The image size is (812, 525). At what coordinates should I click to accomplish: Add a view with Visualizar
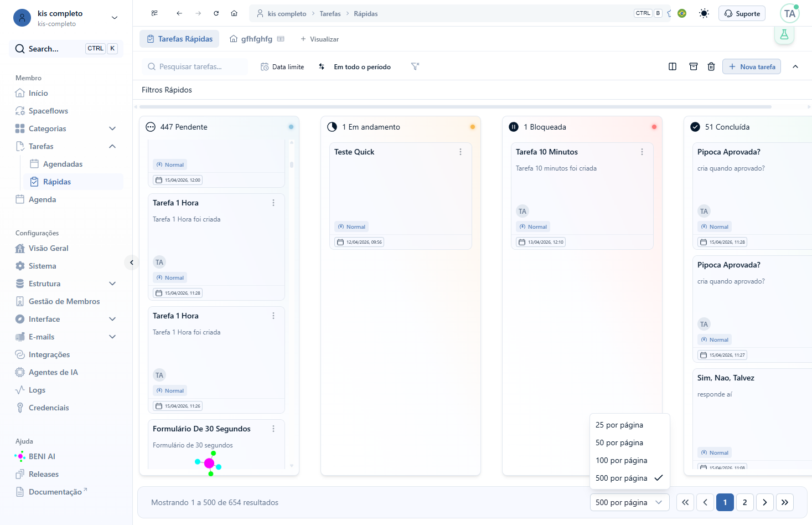click(319, 39)
